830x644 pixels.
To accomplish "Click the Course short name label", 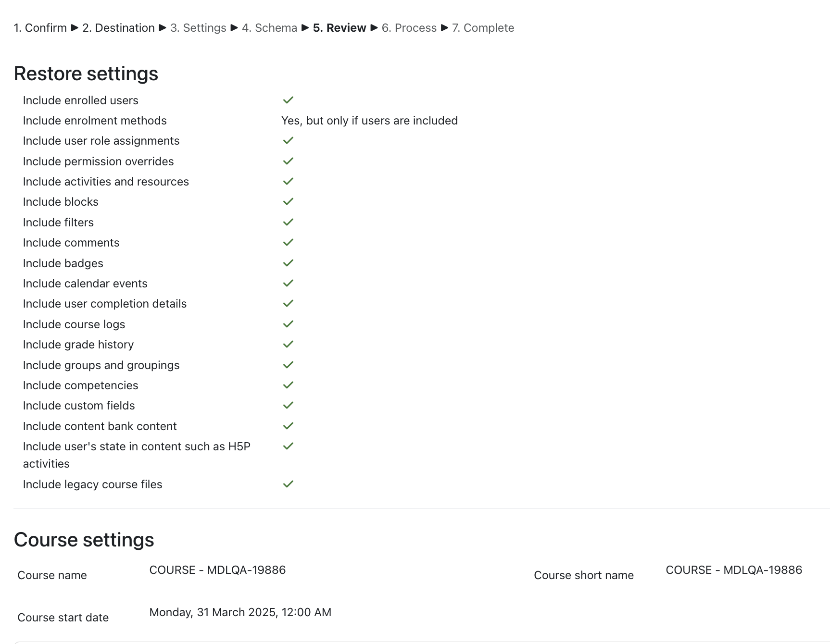I will coord(584,575).
